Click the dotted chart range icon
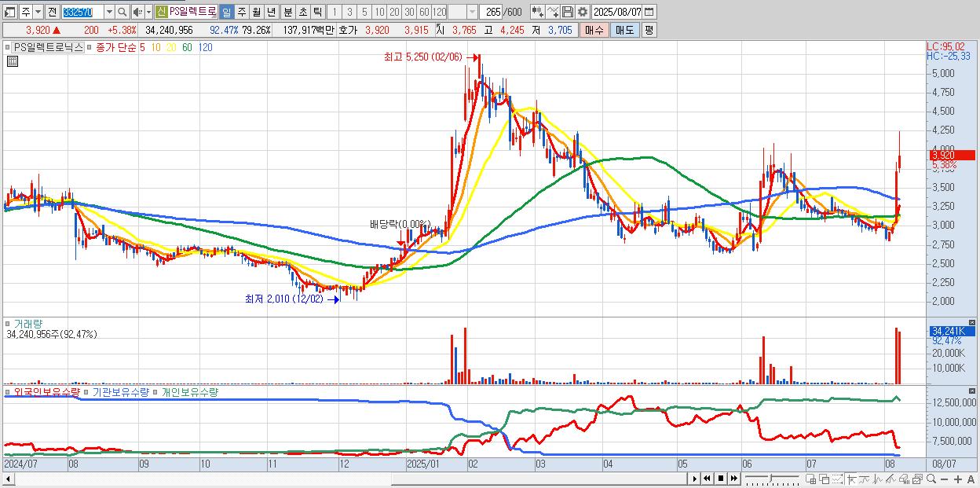980x488 pixels. coord(837,479)
